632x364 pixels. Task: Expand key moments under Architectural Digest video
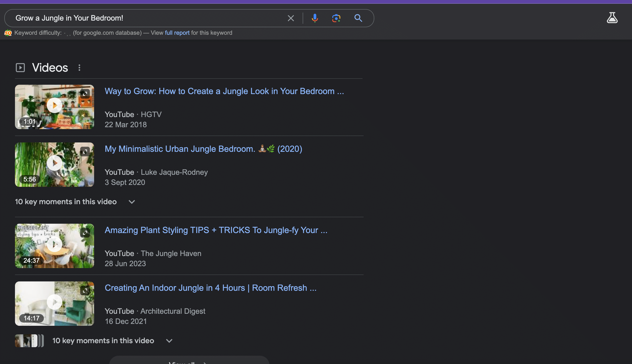[112, 341]
